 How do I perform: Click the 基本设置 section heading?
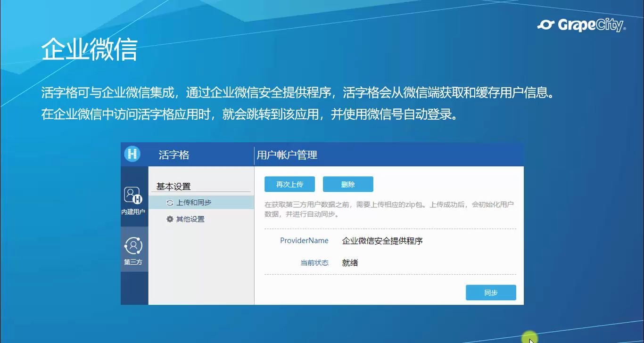pyautogui.click(x=173, y=187)
